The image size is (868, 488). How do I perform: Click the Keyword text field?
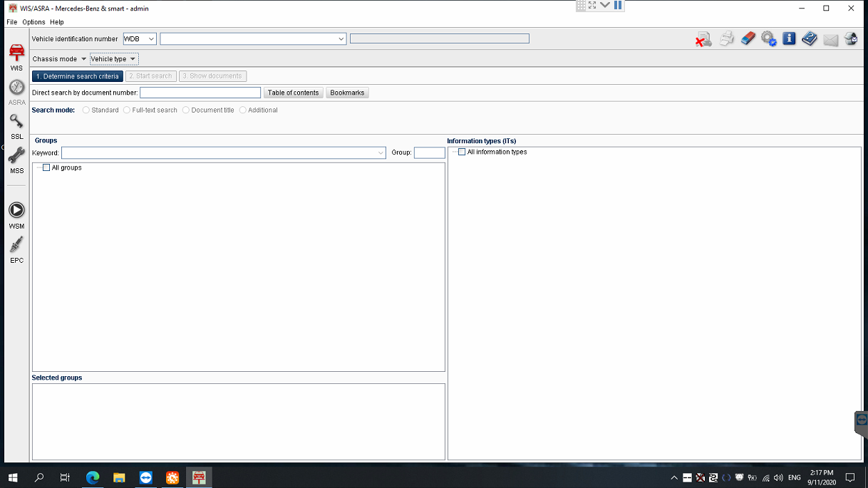click(219, 152)
